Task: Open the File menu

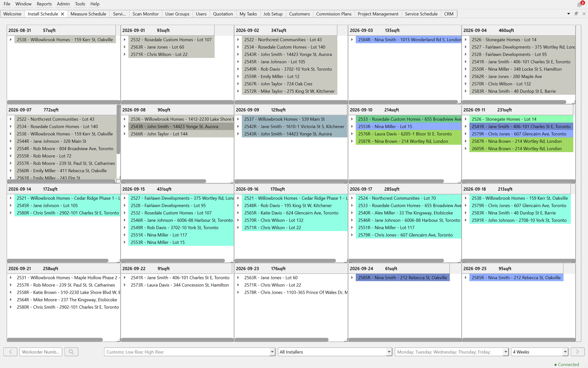Action: (x=7, y=4)
